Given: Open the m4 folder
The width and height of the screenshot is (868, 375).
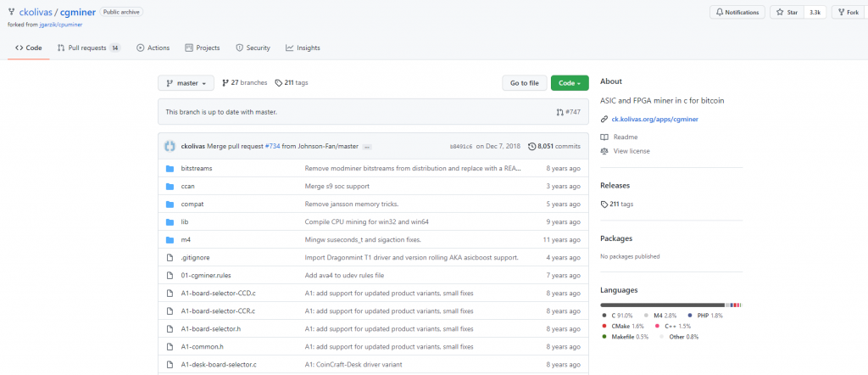Looking at the screenshot, I should coord(186,240).
